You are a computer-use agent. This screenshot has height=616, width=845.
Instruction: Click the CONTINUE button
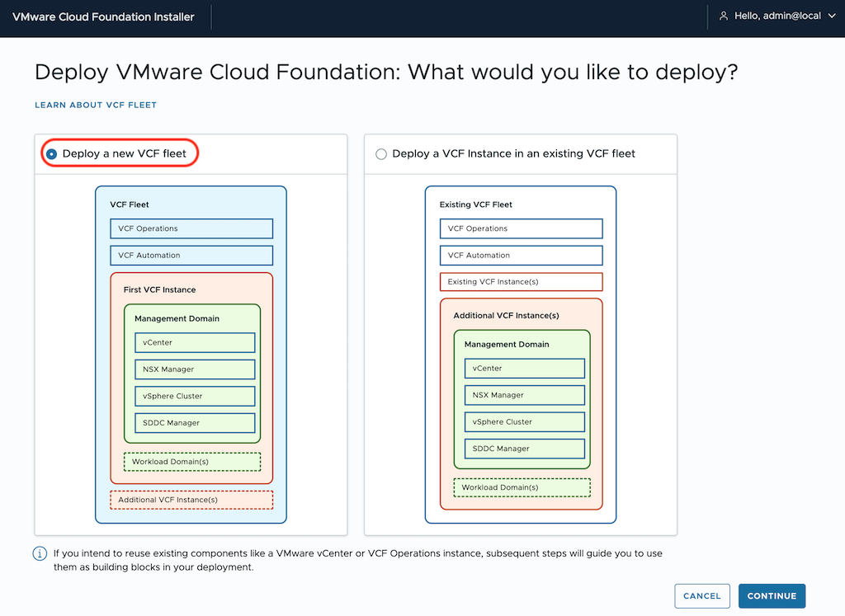(x=772, y=595)
